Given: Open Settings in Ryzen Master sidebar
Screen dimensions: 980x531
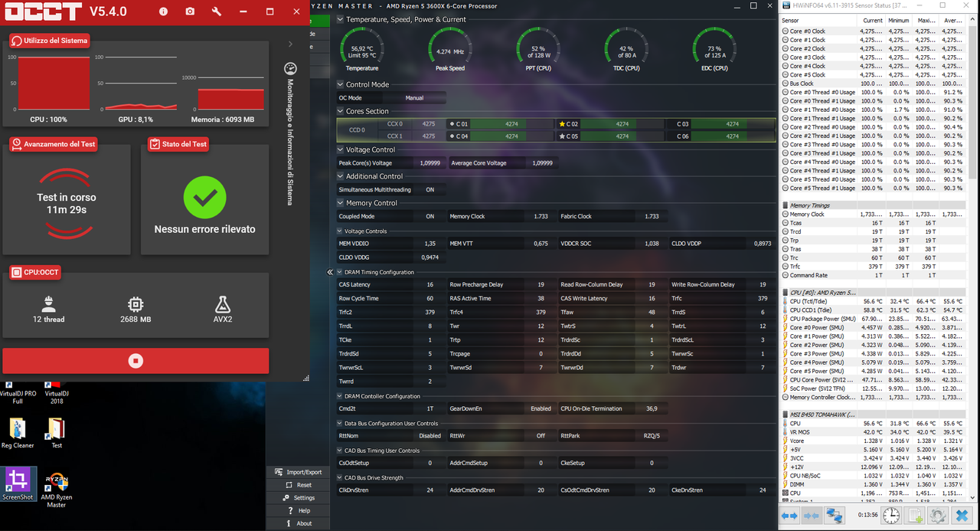Looking at the screenshot, I should [297, 498].
